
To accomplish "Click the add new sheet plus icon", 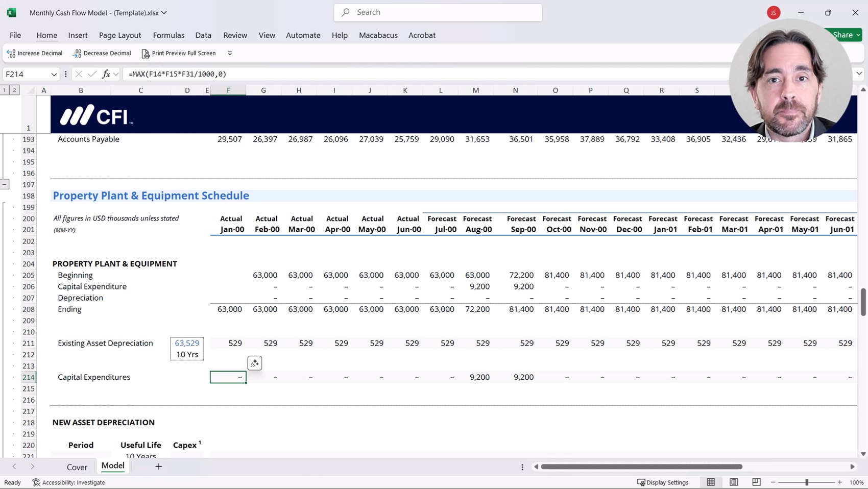I will click(159, 467).
